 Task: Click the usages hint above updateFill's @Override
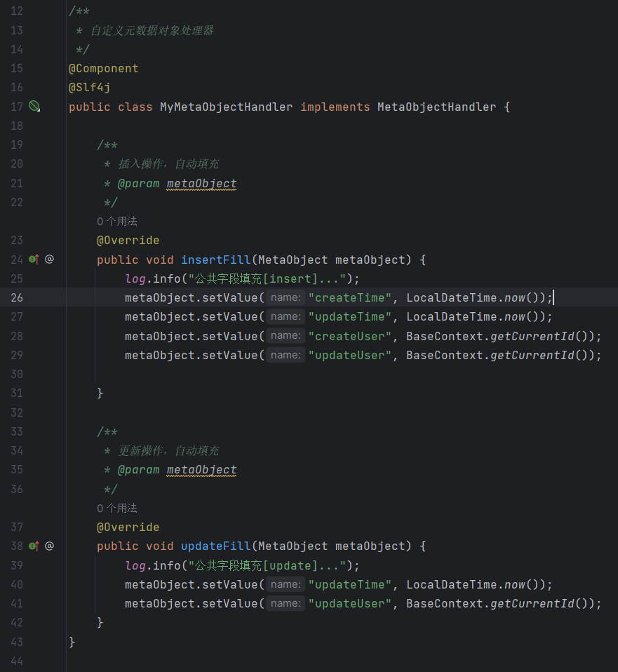[117, 508]
